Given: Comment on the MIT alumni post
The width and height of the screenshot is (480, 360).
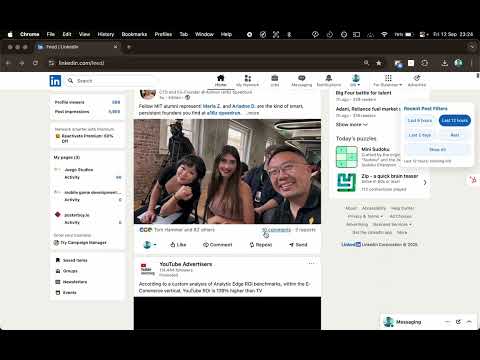Looking at the screenshot, I should click(217, 245).
